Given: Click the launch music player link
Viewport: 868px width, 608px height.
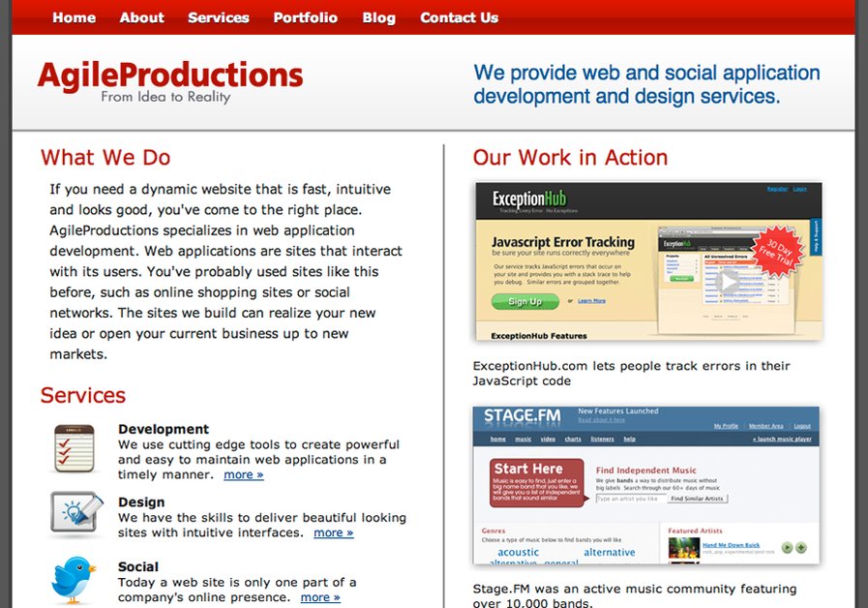Looking at the screenshot, I should click(x=782, y=440).
